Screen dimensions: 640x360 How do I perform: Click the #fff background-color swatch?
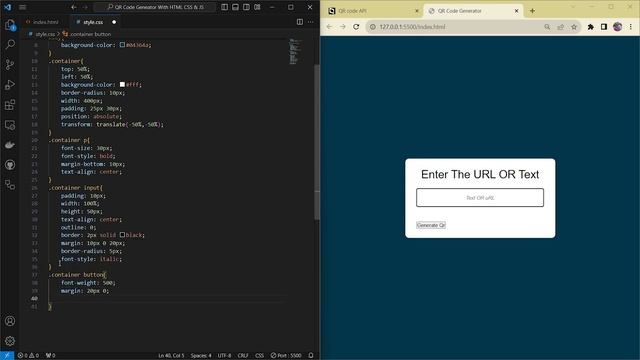coord(122,84)
